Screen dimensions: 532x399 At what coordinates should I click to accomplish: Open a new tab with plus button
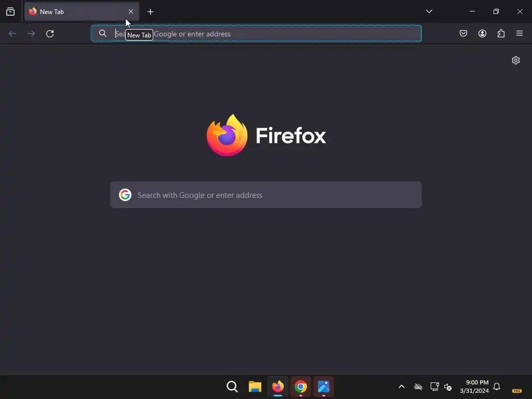150,12
